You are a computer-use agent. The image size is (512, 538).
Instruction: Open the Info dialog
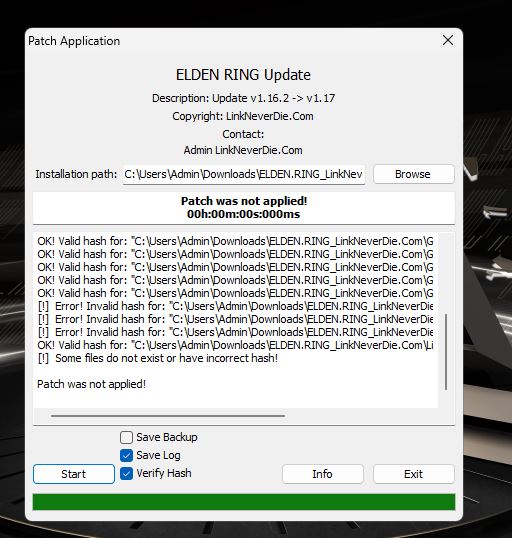(x=323, y=474)
